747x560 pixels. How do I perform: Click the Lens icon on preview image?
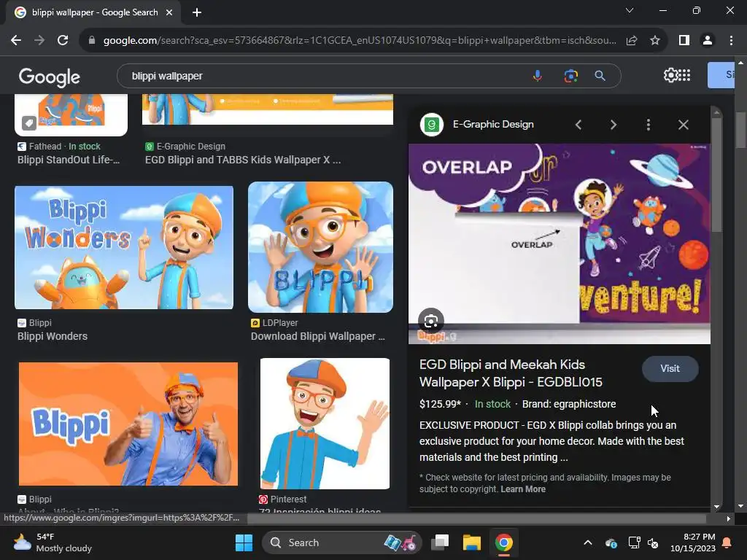coord(431,321)
